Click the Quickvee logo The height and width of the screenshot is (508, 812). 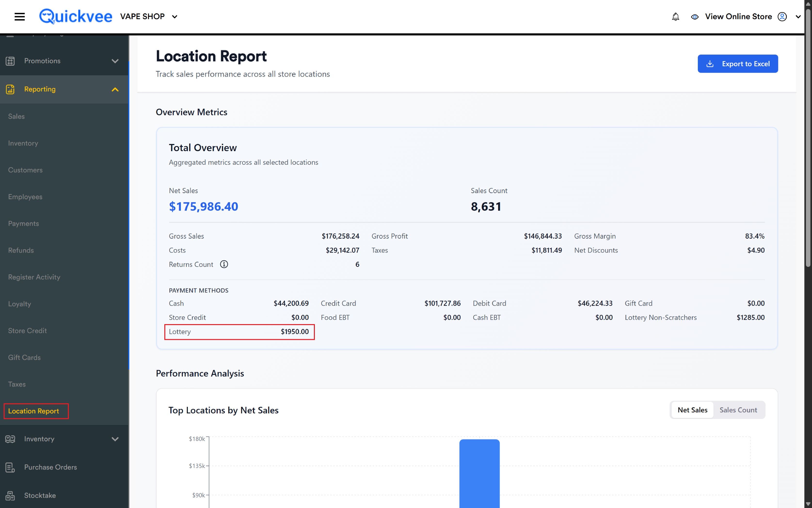tap(76, 16)
